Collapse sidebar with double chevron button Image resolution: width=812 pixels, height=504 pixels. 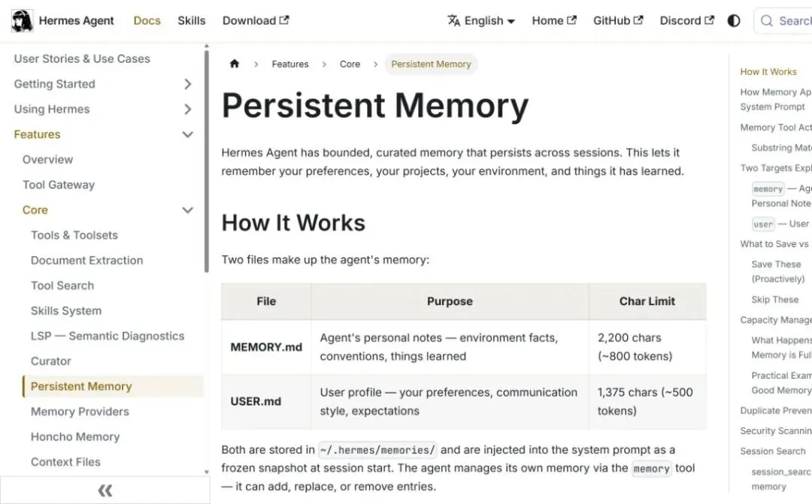point(105,490)
